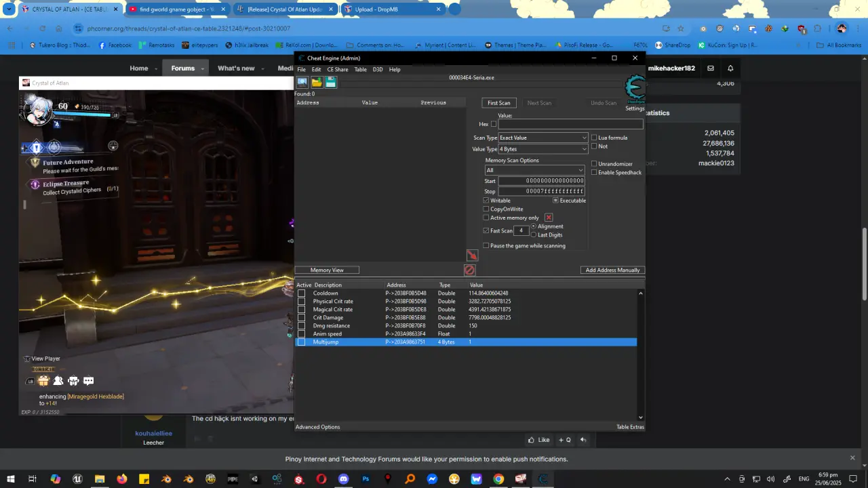Open Advanced Options at bottom left
868x488 pixels.
click(317, 427)
